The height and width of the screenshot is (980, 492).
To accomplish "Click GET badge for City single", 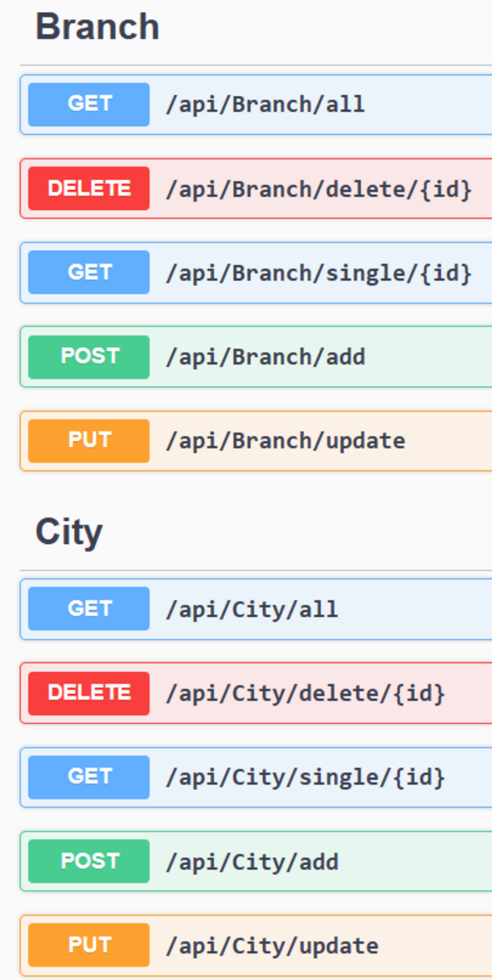I will (89, 777).
